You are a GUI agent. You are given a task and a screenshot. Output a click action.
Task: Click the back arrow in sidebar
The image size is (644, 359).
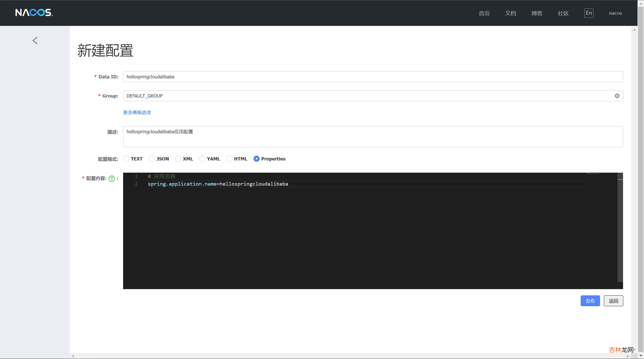pos(35,41)
